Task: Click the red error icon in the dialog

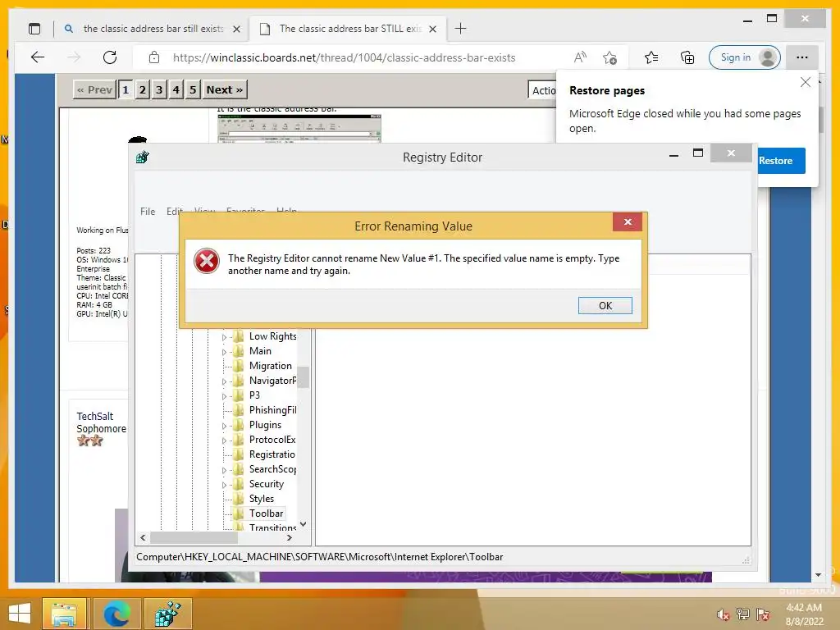Action: tap(206, 261)
